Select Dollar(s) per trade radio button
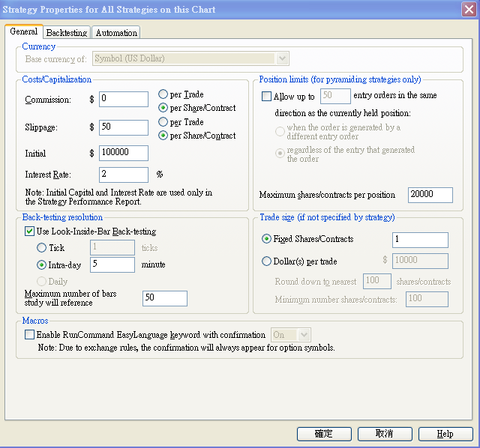 click(x=267, y=261)
